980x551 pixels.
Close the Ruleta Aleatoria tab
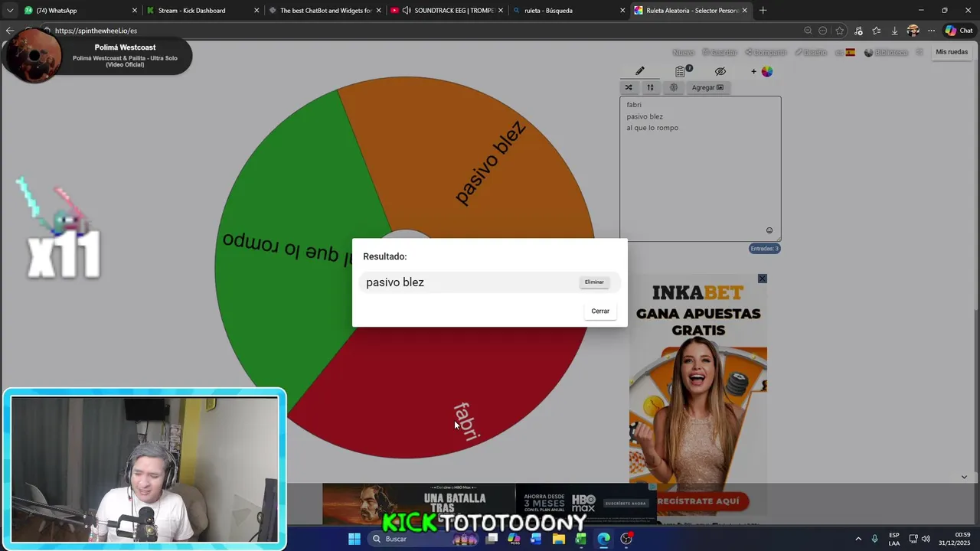tap(744, 11)
